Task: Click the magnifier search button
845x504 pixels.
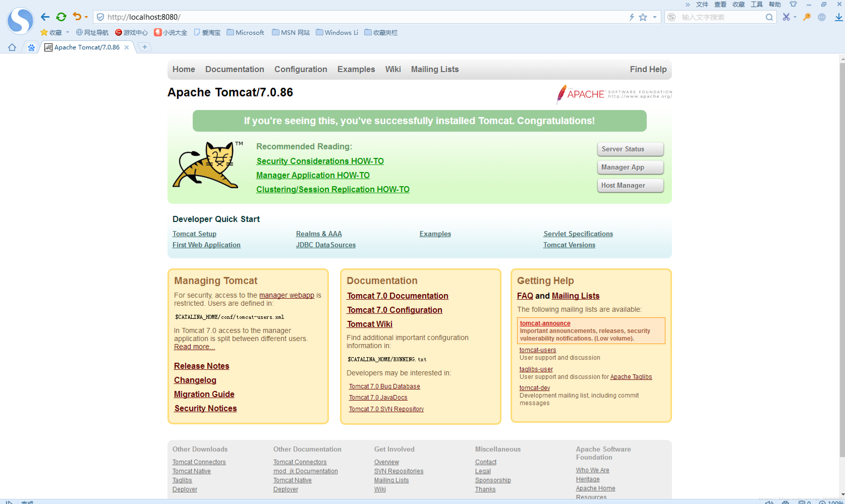Action: (x=769, y=17)
